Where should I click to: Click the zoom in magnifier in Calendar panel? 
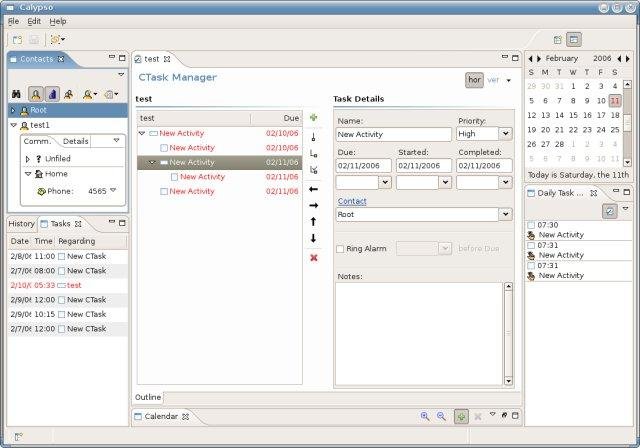(424, 416)
